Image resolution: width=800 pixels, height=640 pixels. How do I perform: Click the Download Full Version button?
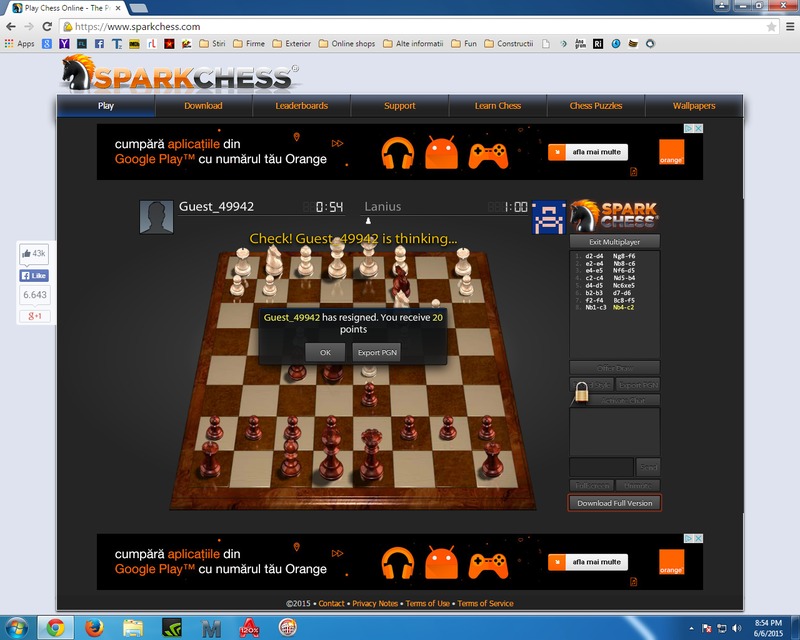614,503
